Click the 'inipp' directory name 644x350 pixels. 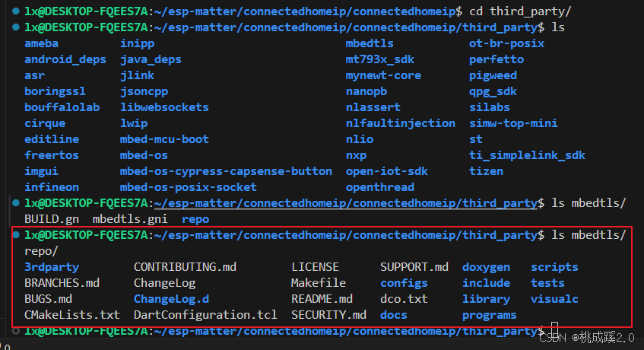pyautogui.click(x=137, y=43)
